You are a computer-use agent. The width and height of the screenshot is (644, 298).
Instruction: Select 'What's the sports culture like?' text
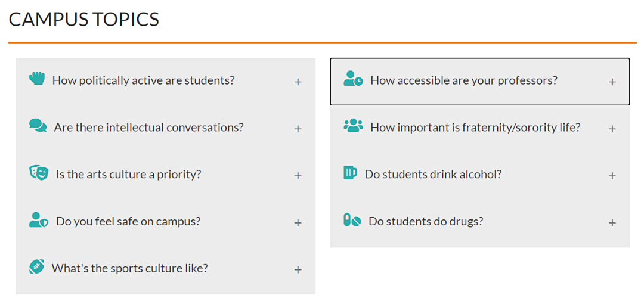[x=130, y=268]
